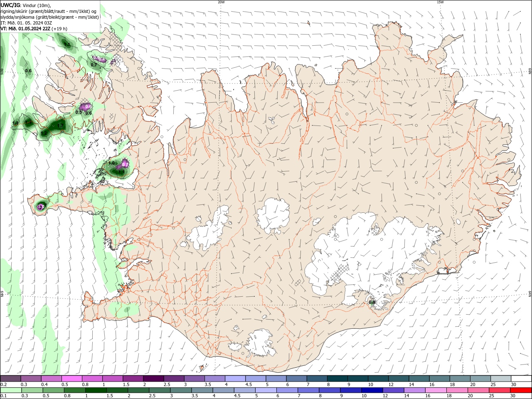
Task: Select the '0.2' label in the top legend row
Action: pos(3,384)
